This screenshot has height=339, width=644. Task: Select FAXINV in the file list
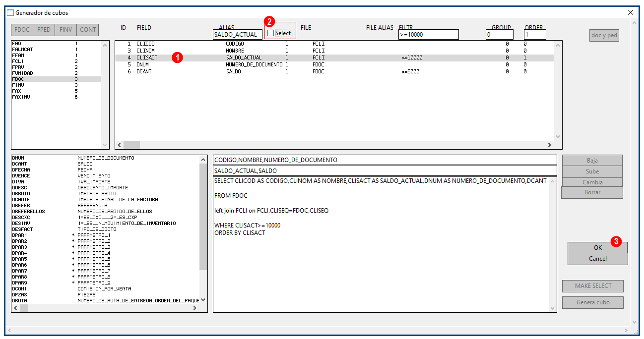56,97
